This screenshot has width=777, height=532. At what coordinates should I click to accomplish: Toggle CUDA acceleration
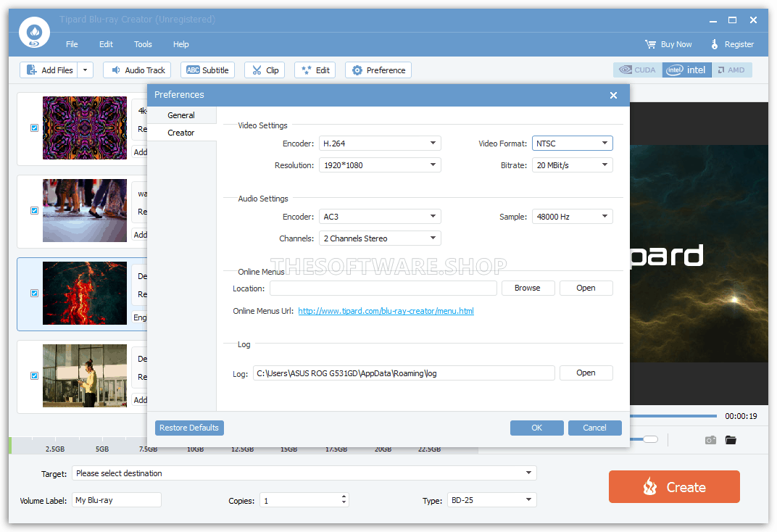click(x=637, y=70)
